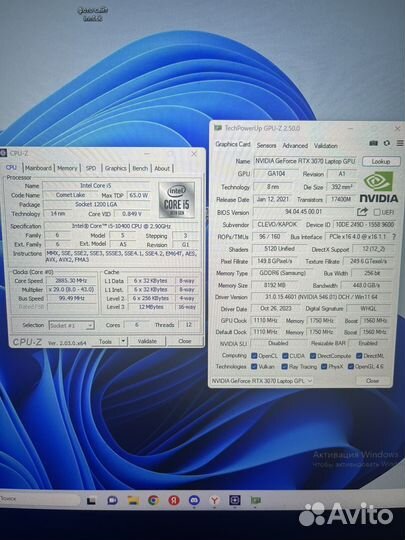Open Task View from the taskbar
The image size is (405, 540).
tap(91, 500)
